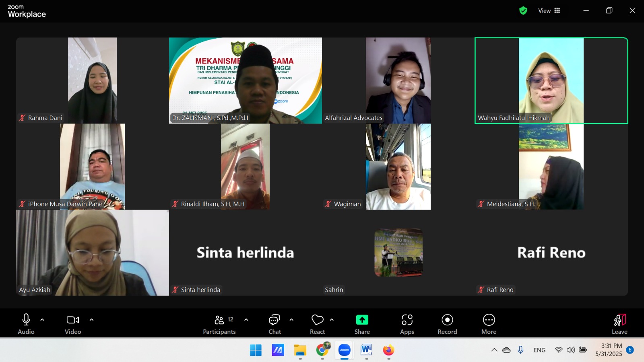Select Wahyu Fadhilatul Hikmah's video tile
Viewport: 644px width, 362px height.
pyautogui.click(x=551, y=80)
